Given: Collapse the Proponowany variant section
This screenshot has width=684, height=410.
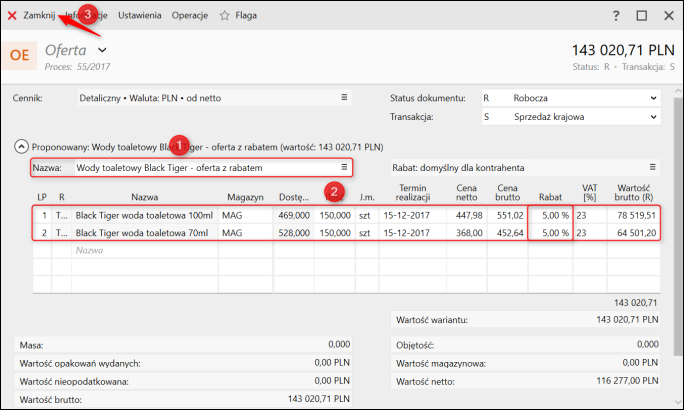Looking at the screenshot, I should (x=20, y=145).
